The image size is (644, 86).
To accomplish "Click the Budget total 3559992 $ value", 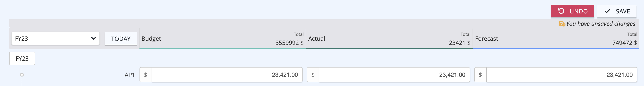I will (x=289, y=43).
